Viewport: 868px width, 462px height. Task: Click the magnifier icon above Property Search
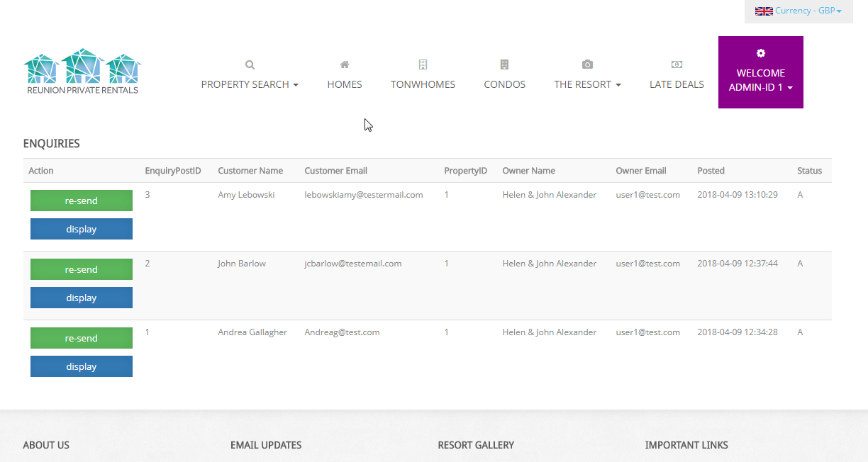pyautogui.click(x=250, y=64)
